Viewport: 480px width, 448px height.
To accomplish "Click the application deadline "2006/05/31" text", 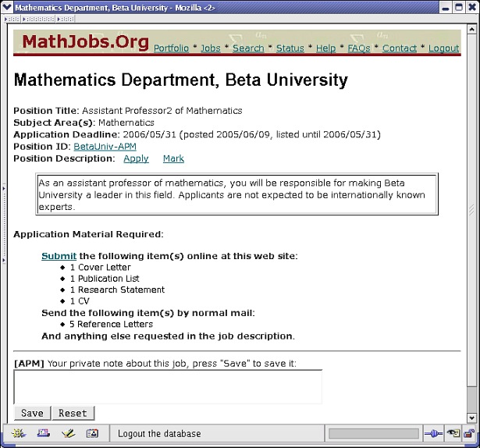I will tap(149, 134).
